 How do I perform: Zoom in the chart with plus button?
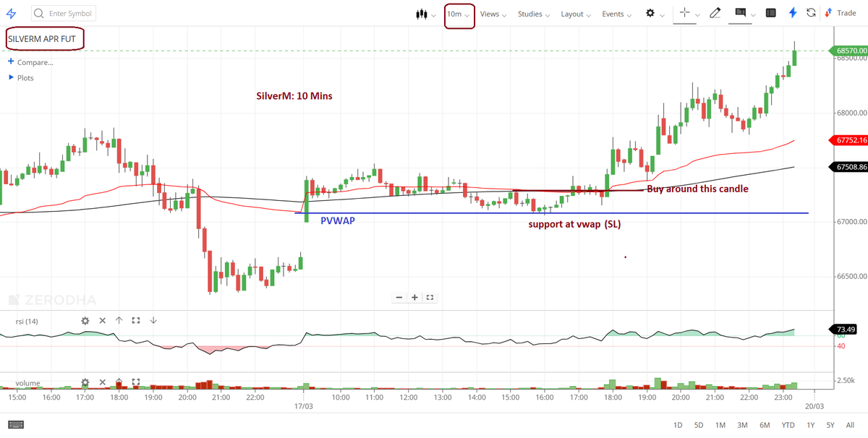click(414, 297)
